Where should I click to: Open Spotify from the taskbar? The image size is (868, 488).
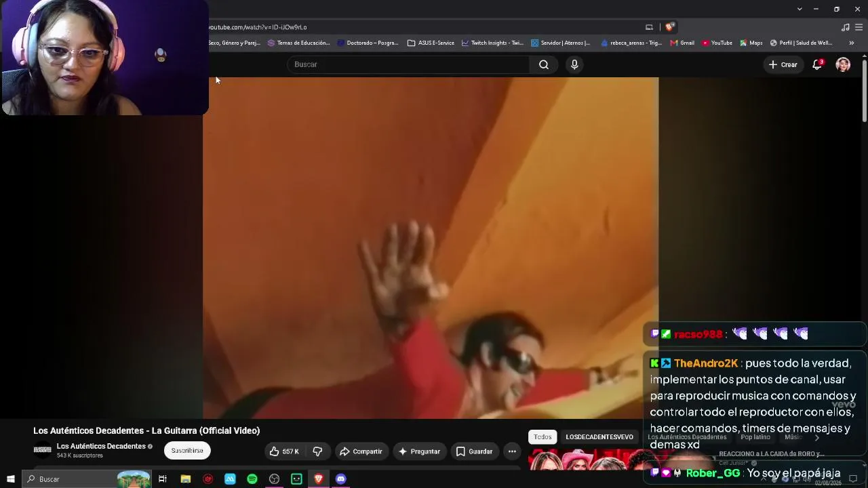(x=252, y=479)
